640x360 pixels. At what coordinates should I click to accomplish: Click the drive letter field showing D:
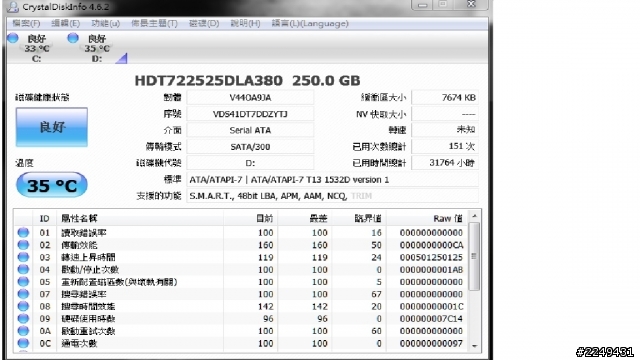250,163
